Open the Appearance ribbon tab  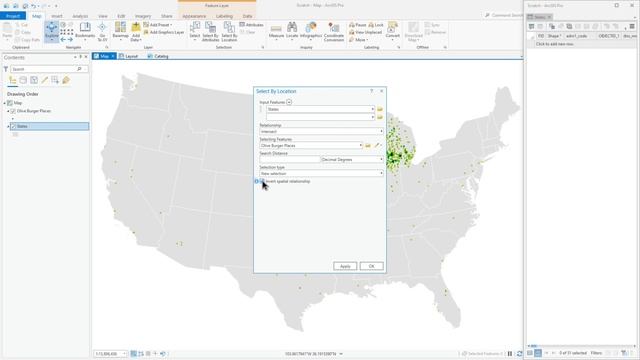coord(194,16)
